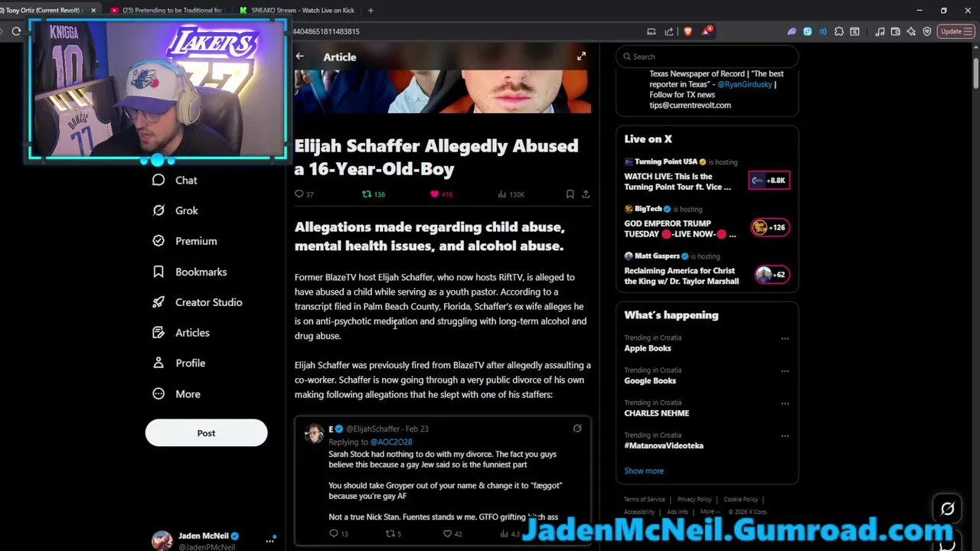This screenshot has width=980, height=551.
Task: Click the Brave Shields lion icon
Action: [x=688, y=31]
